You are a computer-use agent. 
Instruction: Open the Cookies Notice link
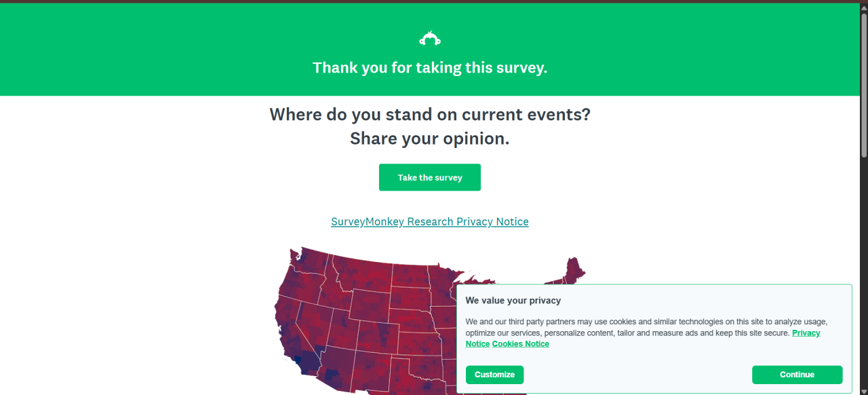point(520,344)
